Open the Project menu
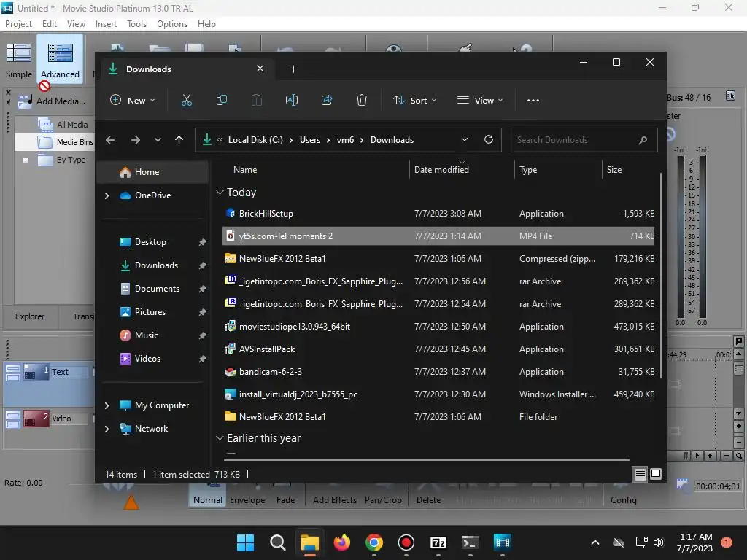The image size is (747, 560). pos(18,24)
